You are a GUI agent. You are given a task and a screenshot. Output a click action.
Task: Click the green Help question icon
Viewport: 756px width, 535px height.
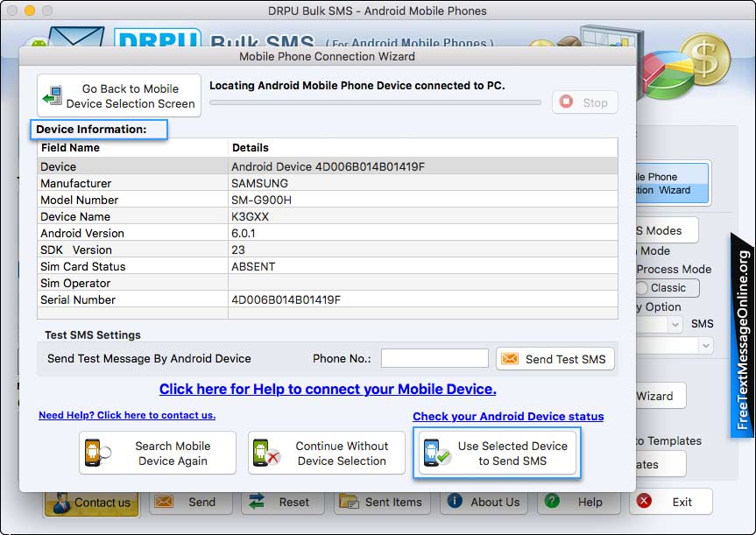coord(552,501)
